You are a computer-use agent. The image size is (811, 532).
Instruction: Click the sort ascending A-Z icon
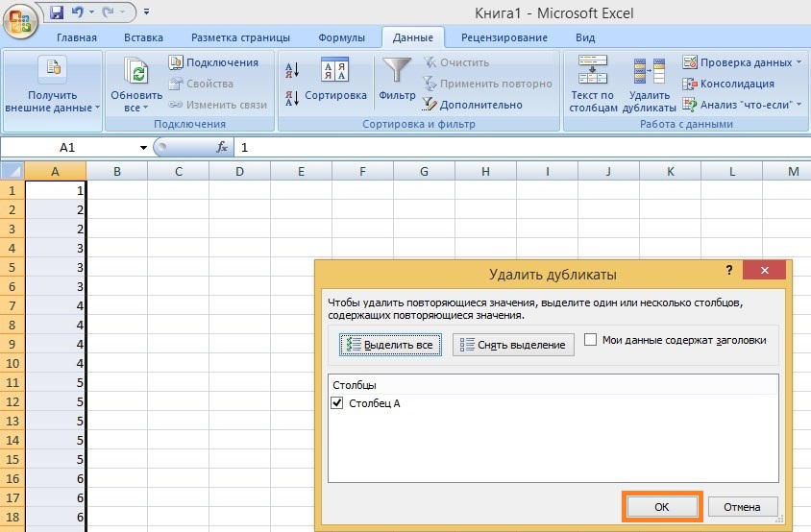click(x=293, y=70)
